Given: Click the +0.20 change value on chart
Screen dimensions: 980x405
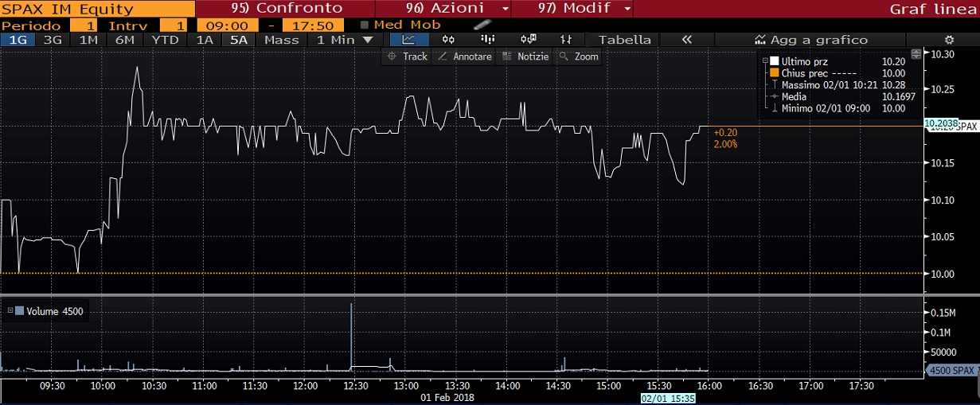Looking at the screenshot, I should tap(725, 132).
